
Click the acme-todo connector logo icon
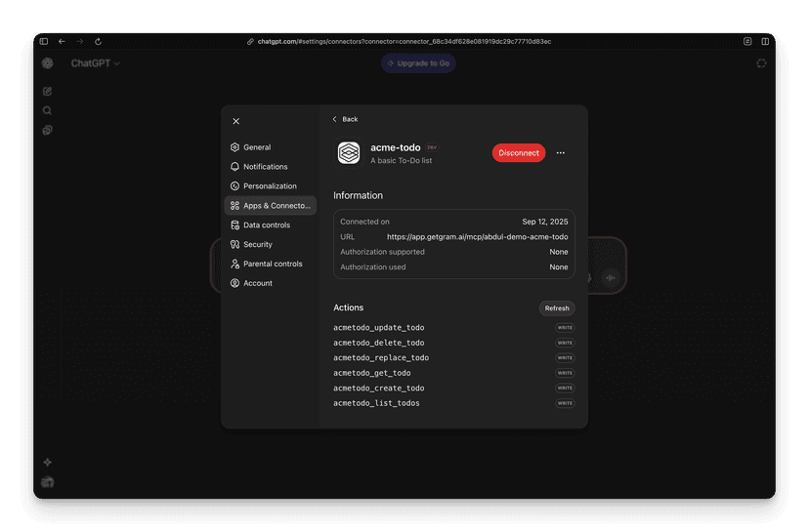[x=349, y=153]
